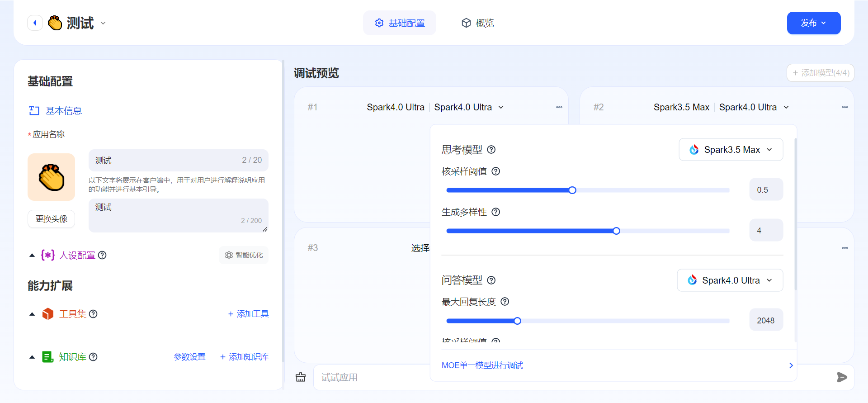Screen dimensions: 868x403
Task: Adjust the 生成多样性 slider handle
Action: [616, 231]
